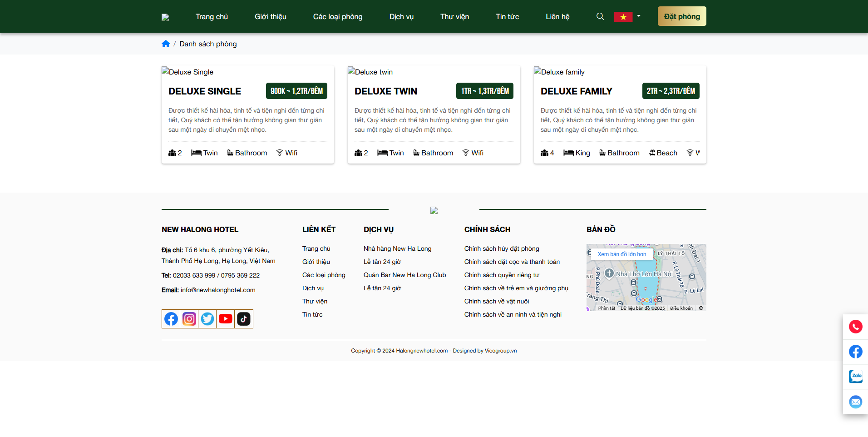The image size is (868, 437).
Task: Open the Instagram icon in footer
Action: click(189, 319)
